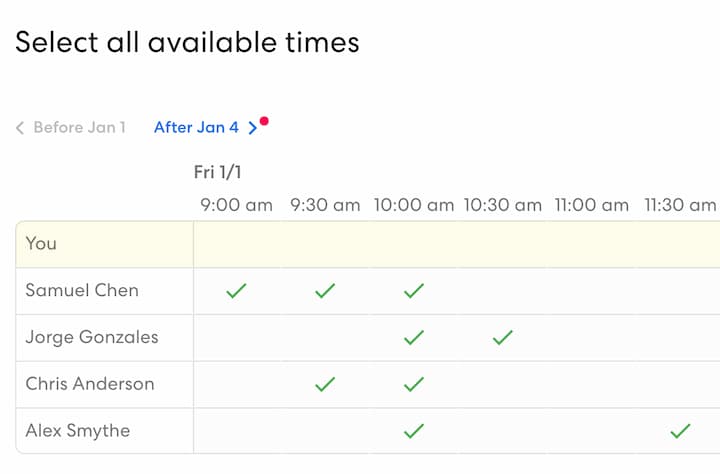Click Chris Anderson's 9:30 am checkmark
The height and width of the screenshot is (474, 720).
(325, 384)
